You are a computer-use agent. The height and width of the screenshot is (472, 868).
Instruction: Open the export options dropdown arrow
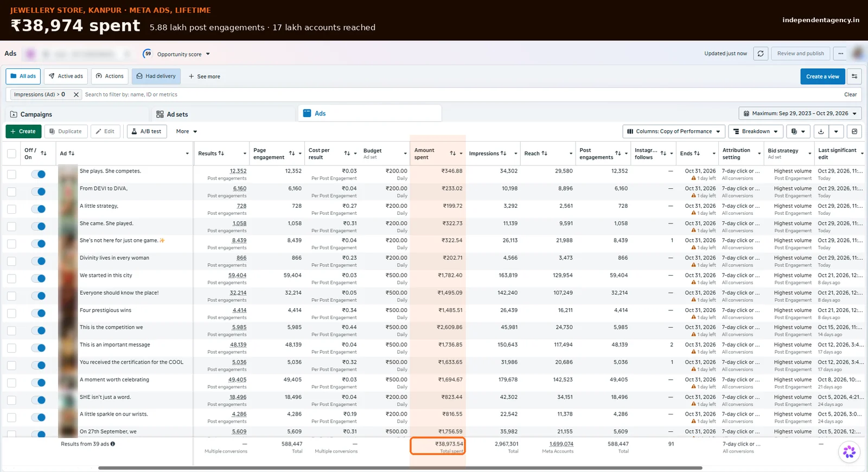836,131
